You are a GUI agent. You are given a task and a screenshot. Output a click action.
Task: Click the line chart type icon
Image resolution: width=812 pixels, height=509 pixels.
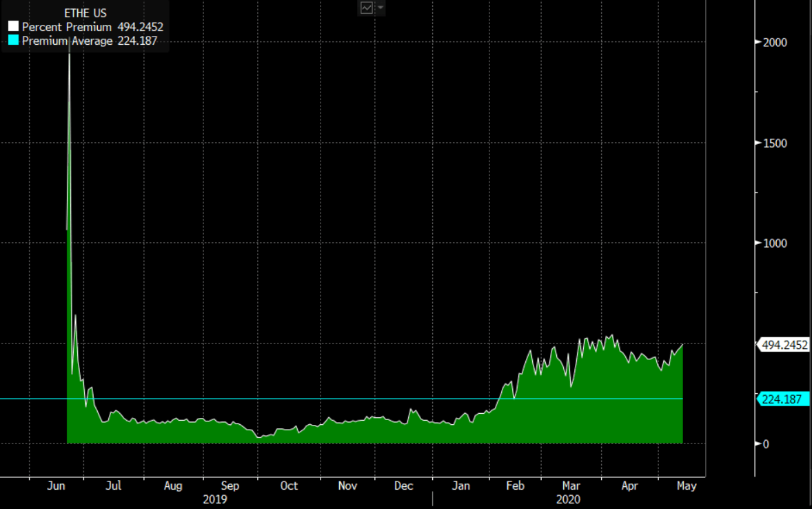[x=367, y=8]
